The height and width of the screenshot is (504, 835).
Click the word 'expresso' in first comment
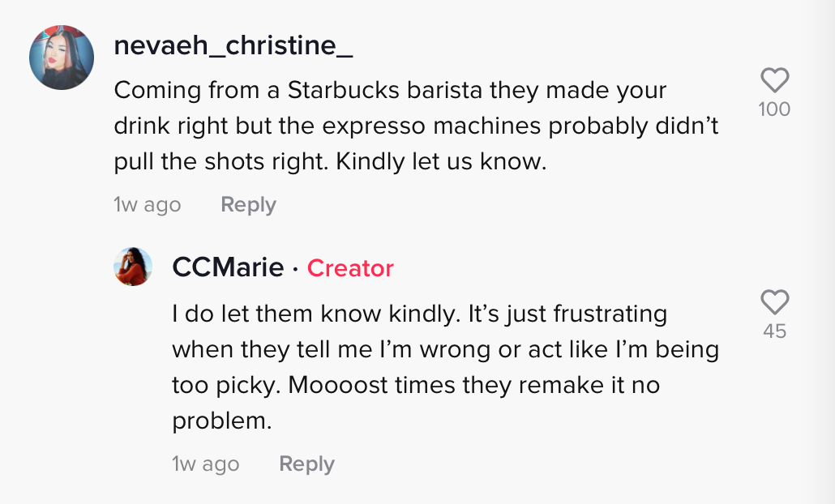[374, 126]
